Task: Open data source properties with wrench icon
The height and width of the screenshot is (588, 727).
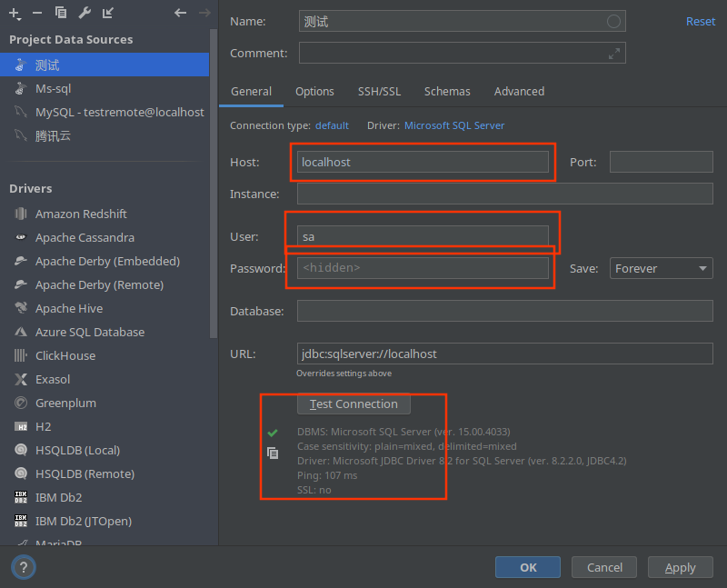Action: pos(85,13)
